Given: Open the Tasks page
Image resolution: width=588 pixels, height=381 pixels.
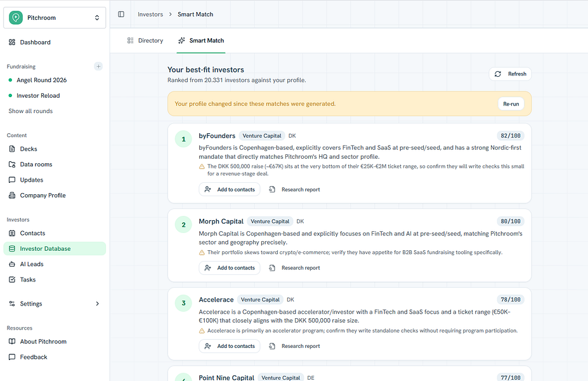Looking at the screenshot, I should (x=55, y=279).
